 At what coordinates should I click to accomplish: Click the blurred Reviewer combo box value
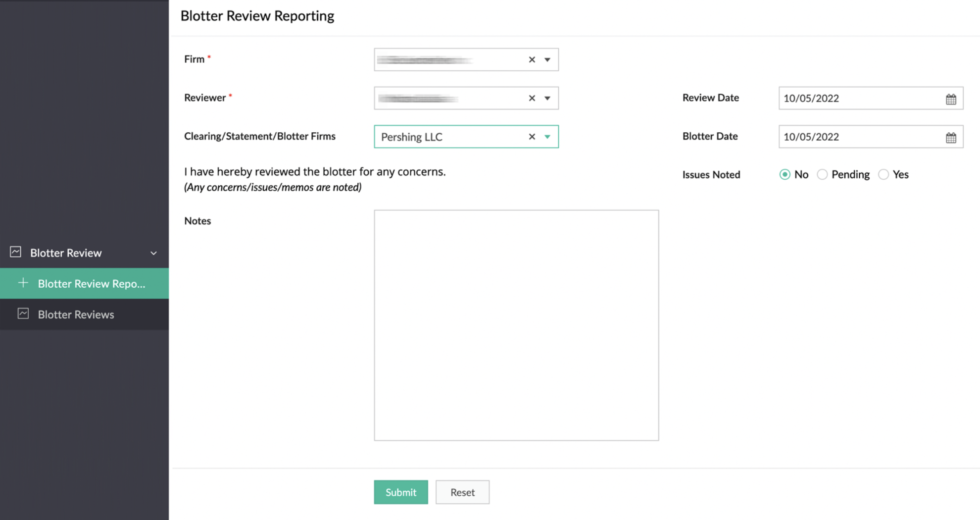click(418, 99)
